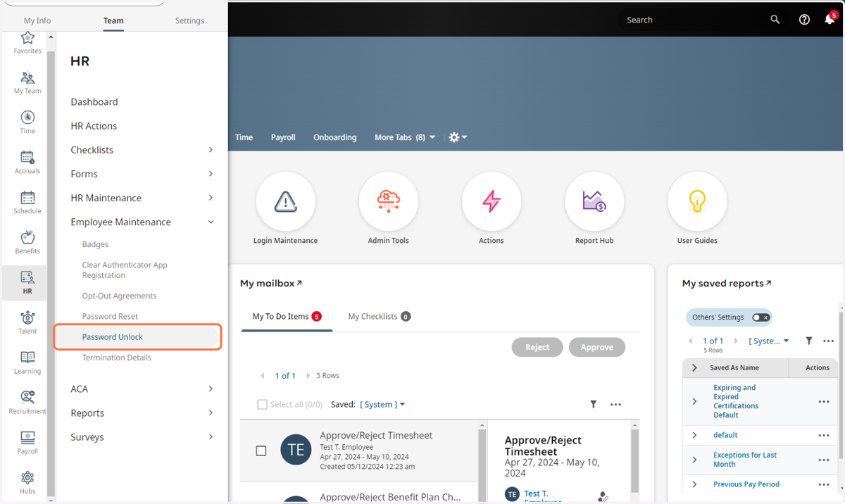Screen dimensions: 845x504
Task: Open the three-dot menu in My mailbox
Action: click(615, 405)
